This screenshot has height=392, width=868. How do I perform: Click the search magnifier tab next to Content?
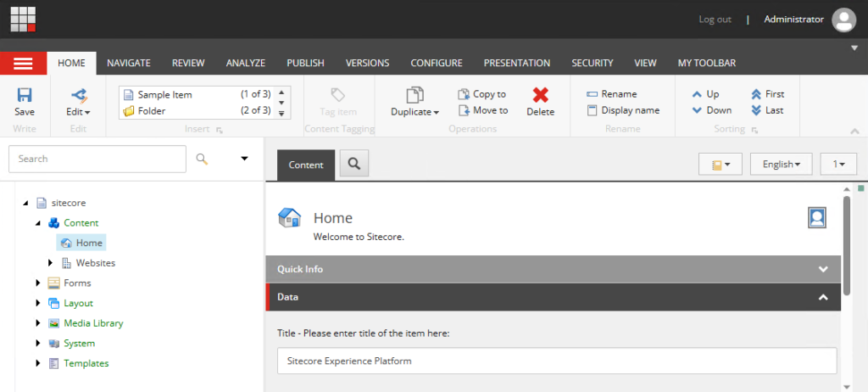click(354, 164)
